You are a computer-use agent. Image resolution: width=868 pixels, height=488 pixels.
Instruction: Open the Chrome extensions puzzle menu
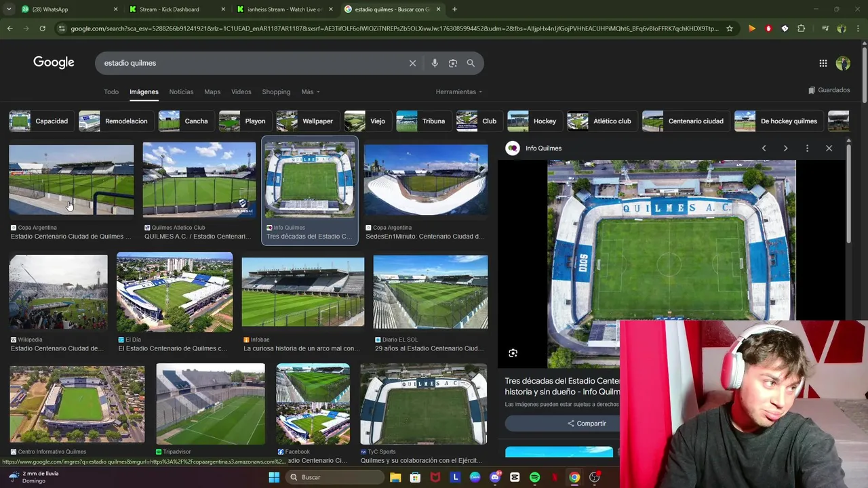[802, 28]
